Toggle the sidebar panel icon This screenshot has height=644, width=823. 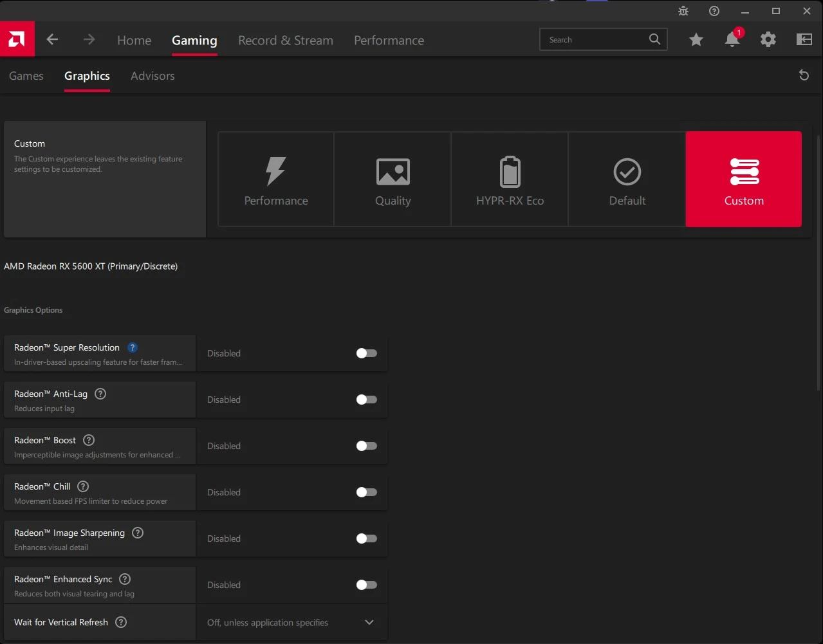click(x=804, y=39)
